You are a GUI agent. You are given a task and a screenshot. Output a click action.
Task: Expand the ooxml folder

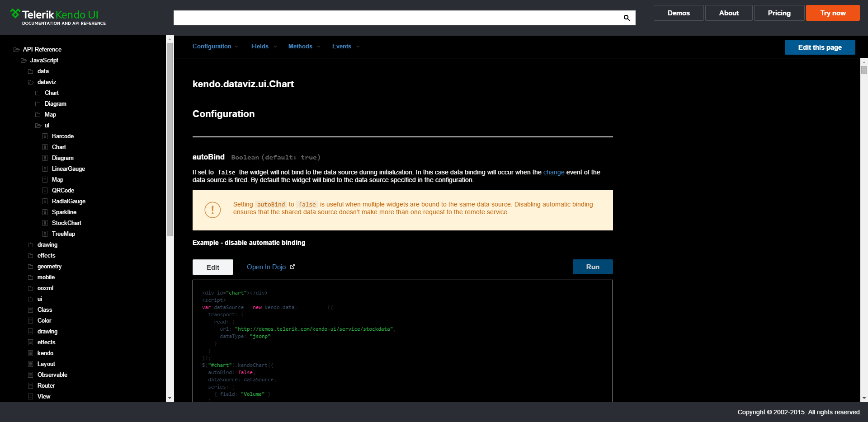(31, 288)
